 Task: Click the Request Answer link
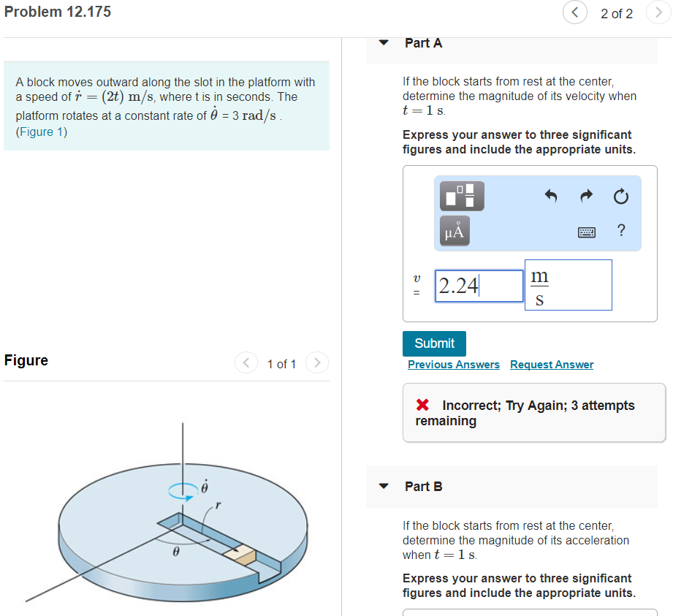click(552, 365)
